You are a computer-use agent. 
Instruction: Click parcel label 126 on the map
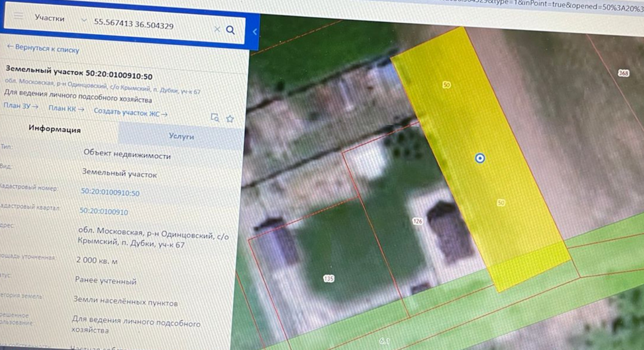coord(417,221)
